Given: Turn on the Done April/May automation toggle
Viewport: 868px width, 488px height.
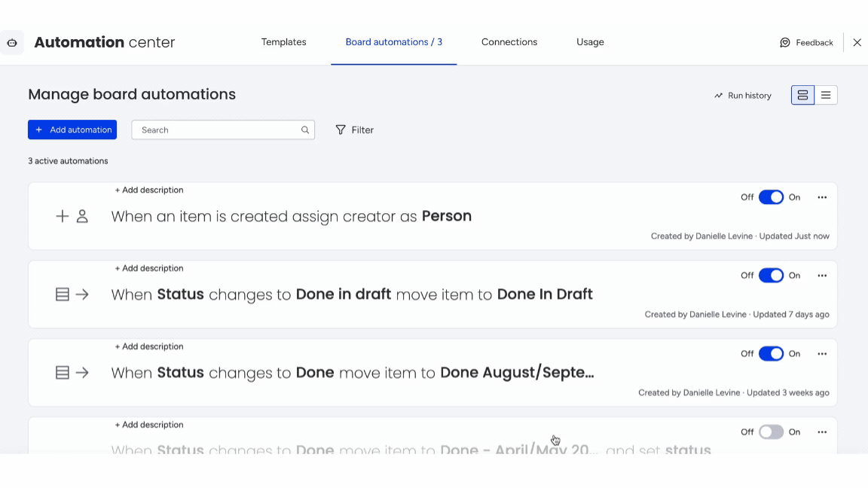Looking at the screenshot, I should (771, 432).
